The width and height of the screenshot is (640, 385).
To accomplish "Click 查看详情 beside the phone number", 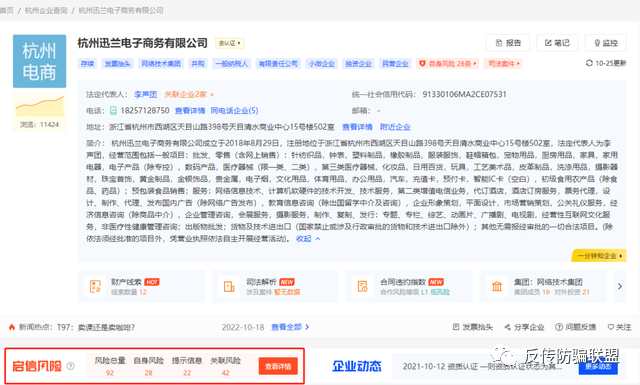I will point(190,111).
